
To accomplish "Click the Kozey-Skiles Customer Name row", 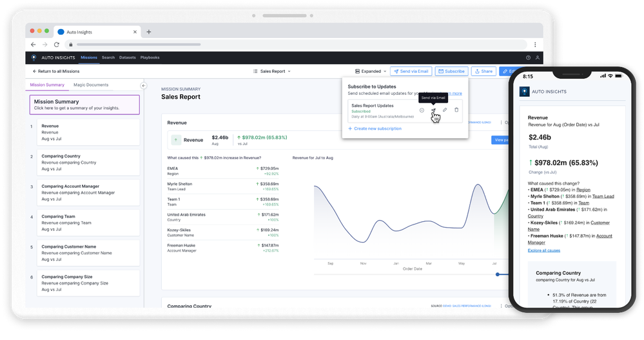I will (x=223, y=232).
